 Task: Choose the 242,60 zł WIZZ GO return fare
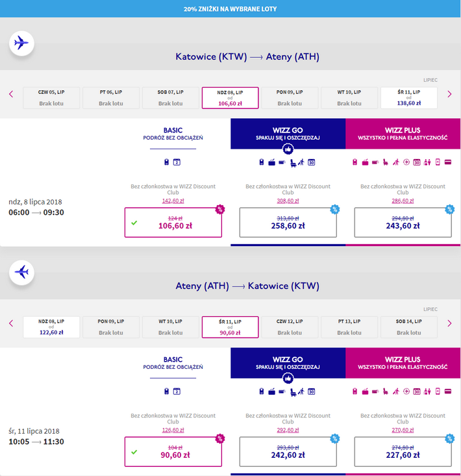(x=288, y=452)
